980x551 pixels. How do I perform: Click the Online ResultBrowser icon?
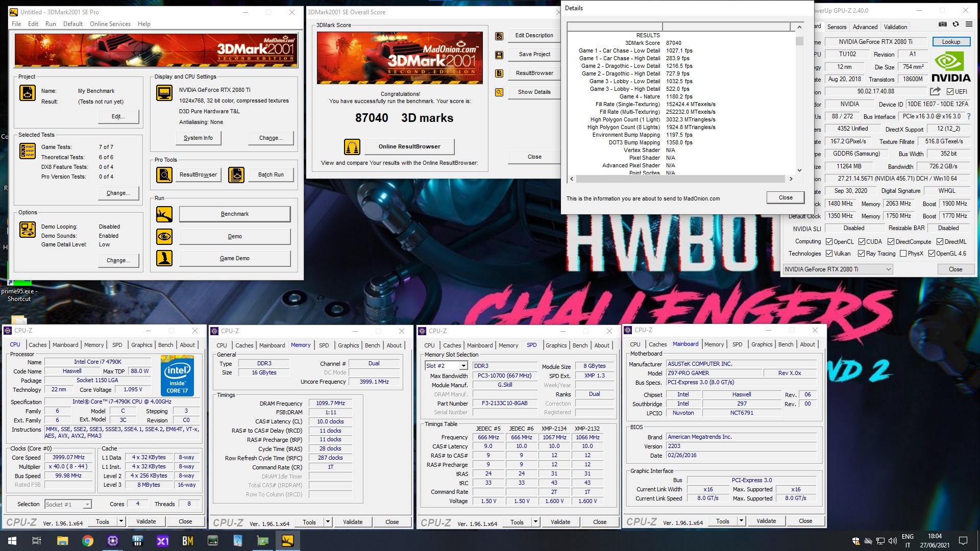pyautogui.click(x=352, y=147)
